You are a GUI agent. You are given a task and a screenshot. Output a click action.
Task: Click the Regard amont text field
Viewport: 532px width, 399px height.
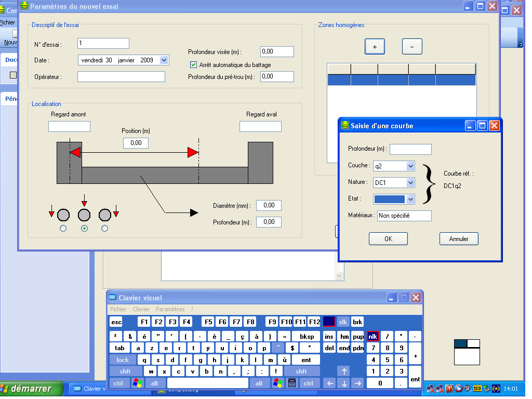[69, 127]
